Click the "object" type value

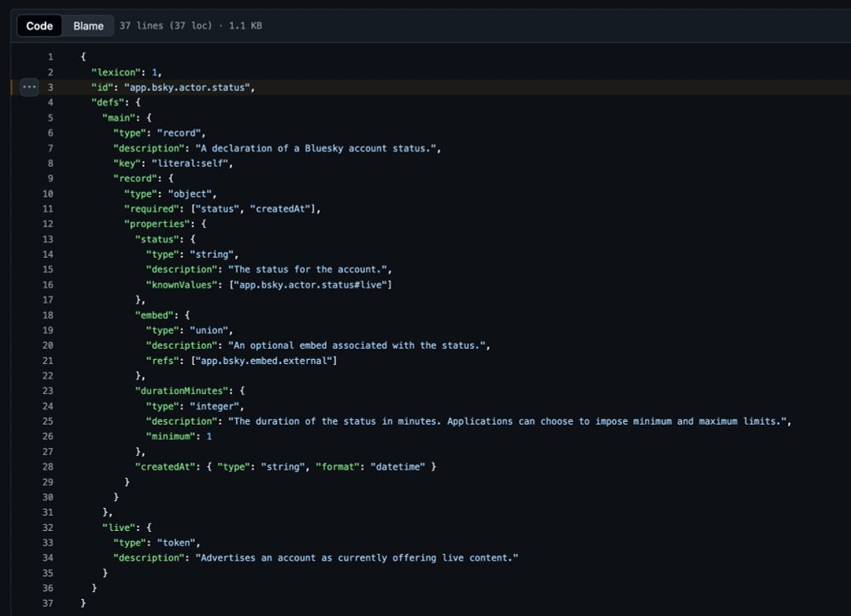[x=190, y=194]
